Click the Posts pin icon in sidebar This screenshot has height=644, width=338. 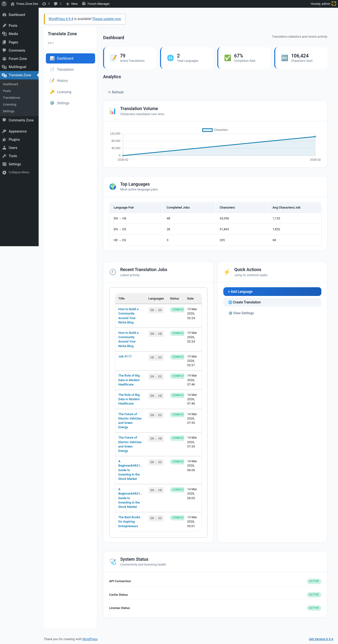tap(4, 26)
